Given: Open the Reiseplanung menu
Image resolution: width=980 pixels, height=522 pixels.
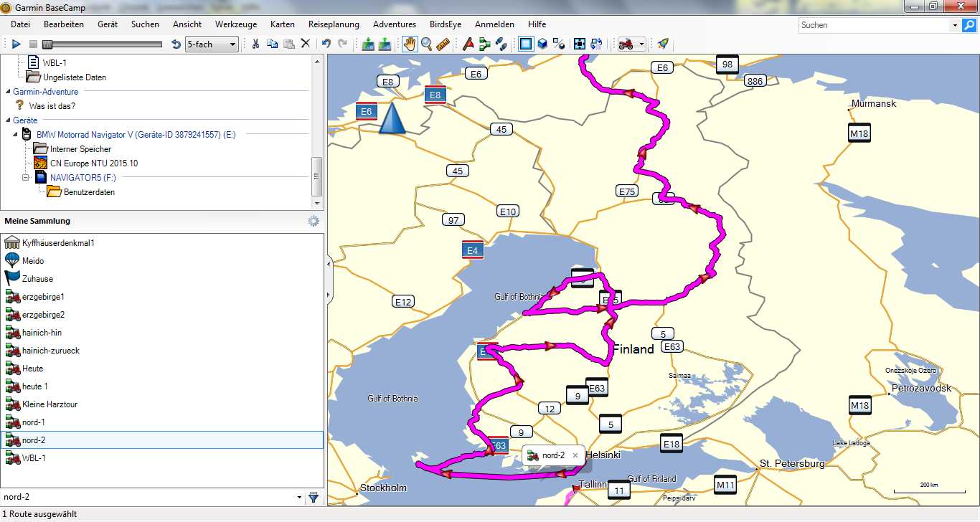Looking at the screenshot, I should (x=334, y=24).
